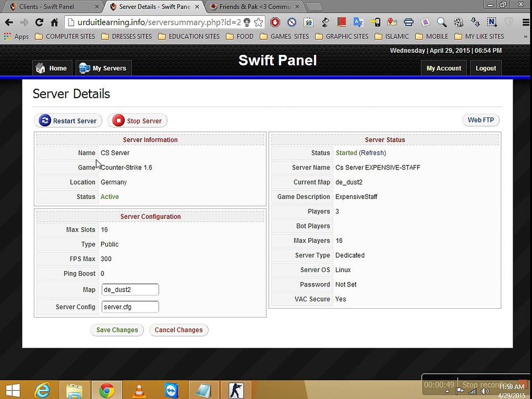Click the N selection capture extension
Screen dimensions: 532x399
[x=492, y=22]
